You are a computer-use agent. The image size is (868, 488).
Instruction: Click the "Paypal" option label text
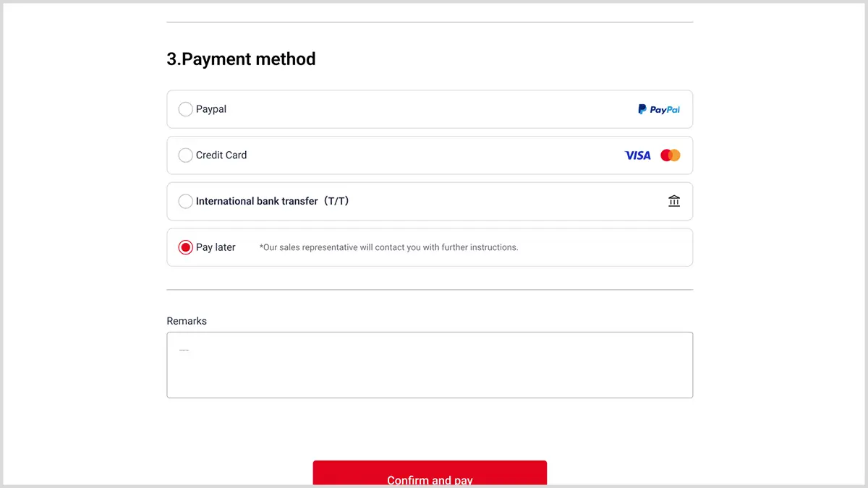pyautogui.click(x=211, y=109)
